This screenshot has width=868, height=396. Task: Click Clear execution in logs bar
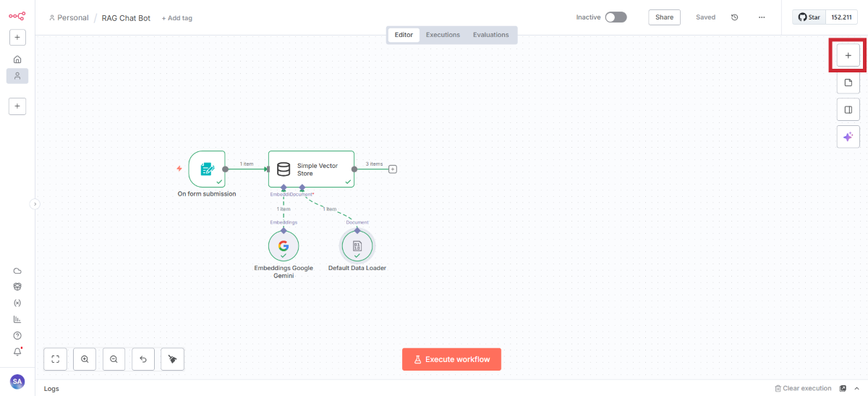click(x=803, y=389)
